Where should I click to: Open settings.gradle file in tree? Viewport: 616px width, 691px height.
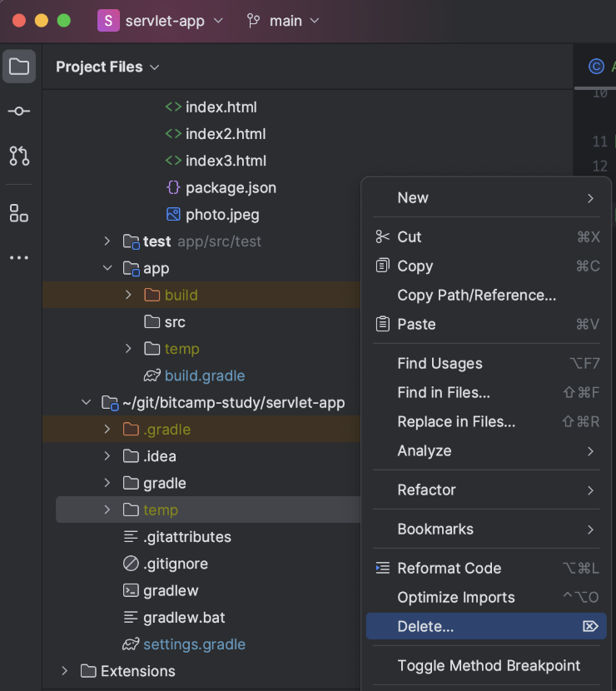pyautogui.click(x=193, y=644)
